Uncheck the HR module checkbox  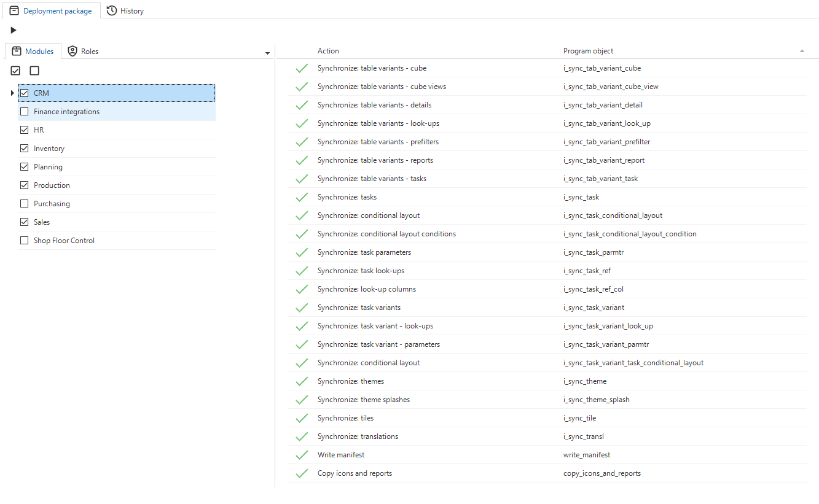(x=25, y=130)
